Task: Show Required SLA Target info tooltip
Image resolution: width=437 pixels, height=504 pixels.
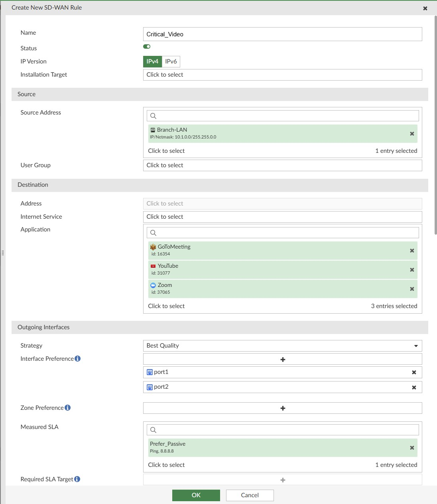Action: (77, 479)
